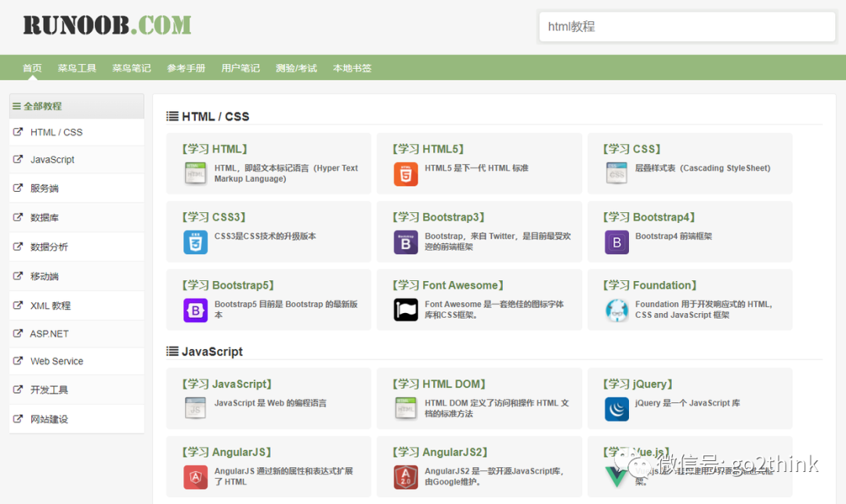The width and height of the screenshot is (846, 504).
Task: Open 数据分析 sidebar category
Action: (49, 247)
